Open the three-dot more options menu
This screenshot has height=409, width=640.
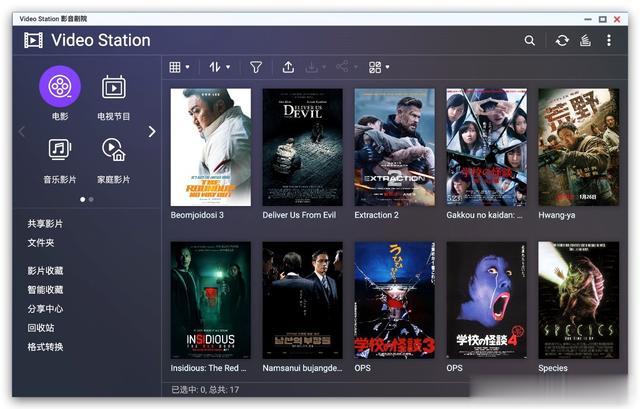tap(609, 40)
